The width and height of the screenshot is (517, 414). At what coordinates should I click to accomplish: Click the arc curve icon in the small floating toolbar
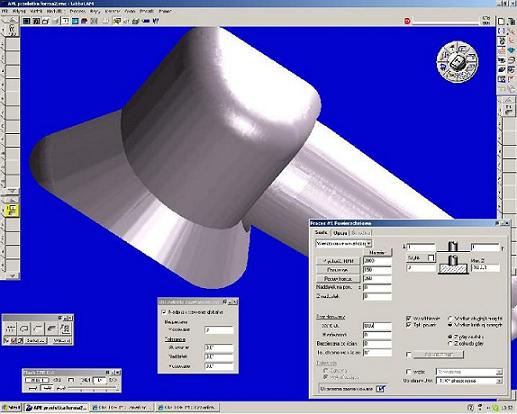[x=38, y=329]
